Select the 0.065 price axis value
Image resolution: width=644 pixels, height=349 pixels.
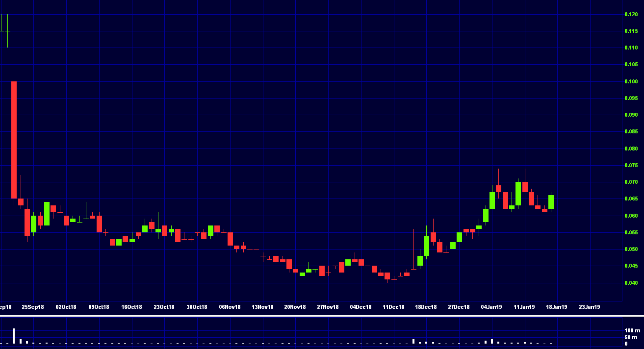631,199
